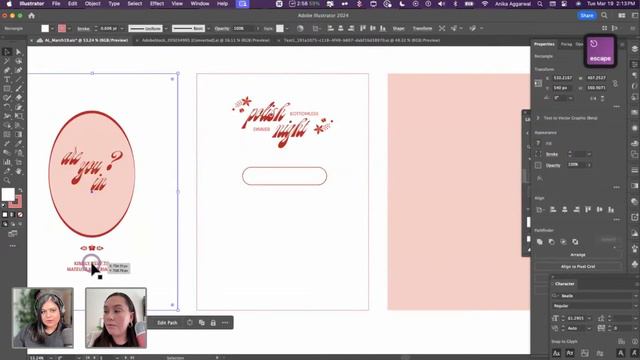The width and height of the screenshot is (640, 360).
Task: Open the Layers panel icon in right dock
Action: pyautogui.click(x=634, y=49)
